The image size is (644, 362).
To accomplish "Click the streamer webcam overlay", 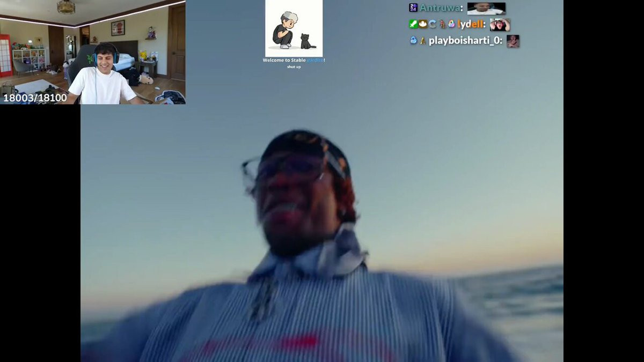I will tap(93, 52).
